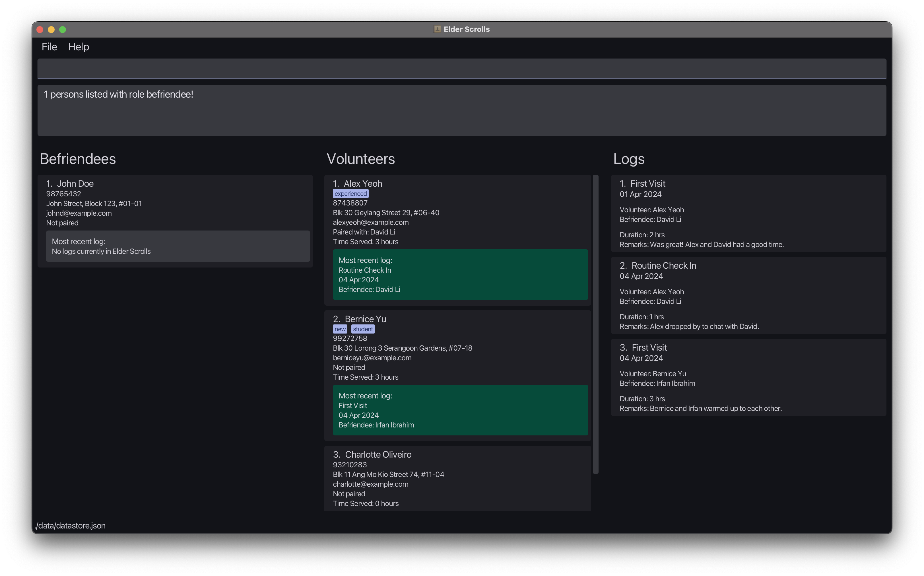Click email johnd@example.com
The image size is (924, 576).
coord(79,213)
